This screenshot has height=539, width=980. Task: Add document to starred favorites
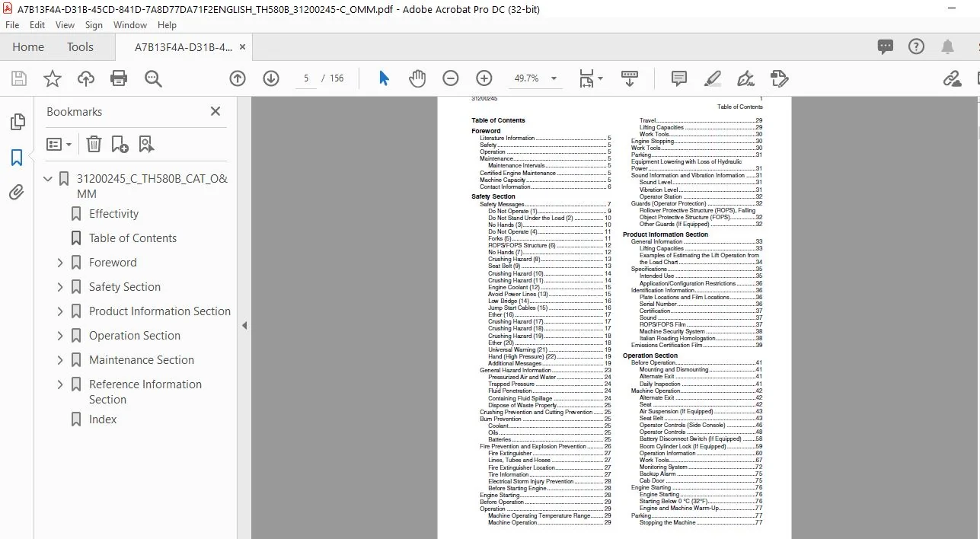click(53, 78)
